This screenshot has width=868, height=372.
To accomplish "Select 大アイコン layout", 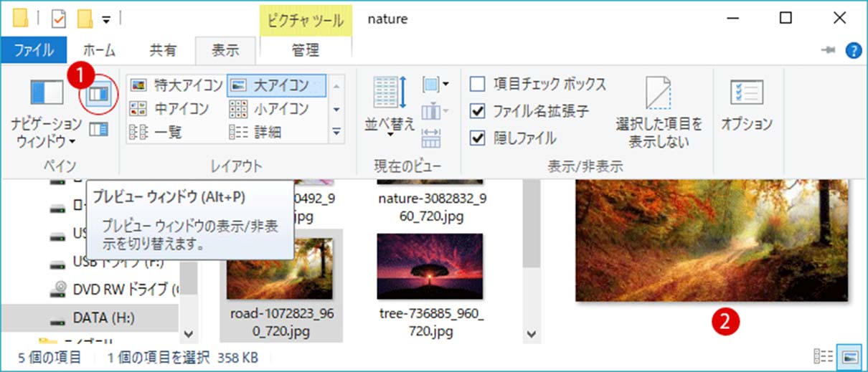I will pyautogui.click(x=277, y=85).
